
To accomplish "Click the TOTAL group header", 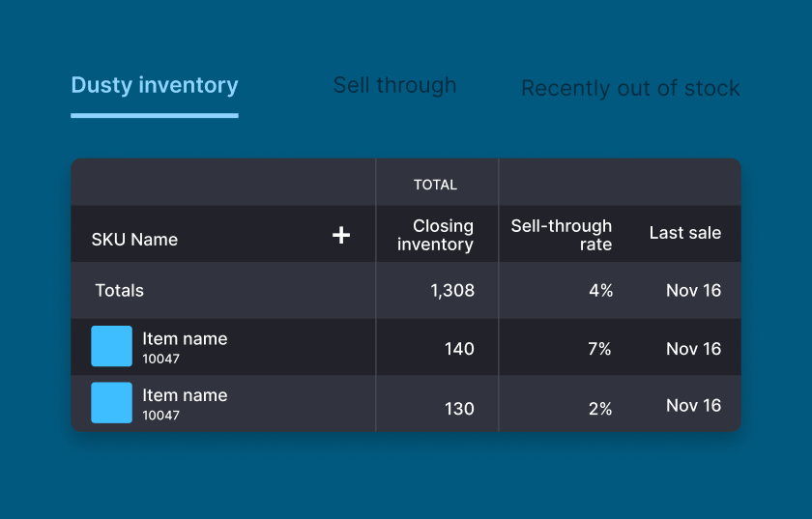I will pos(435,185).
